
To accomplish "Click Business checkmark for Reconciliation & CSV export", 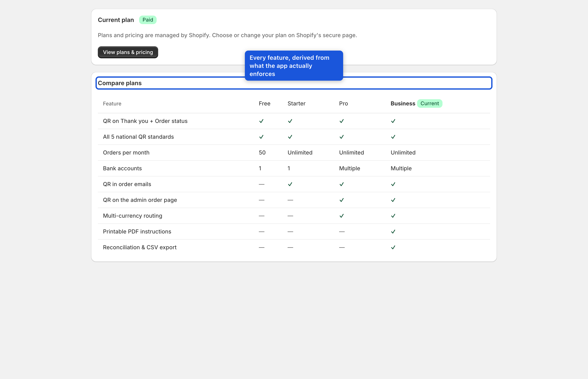I will coord(393,247).
